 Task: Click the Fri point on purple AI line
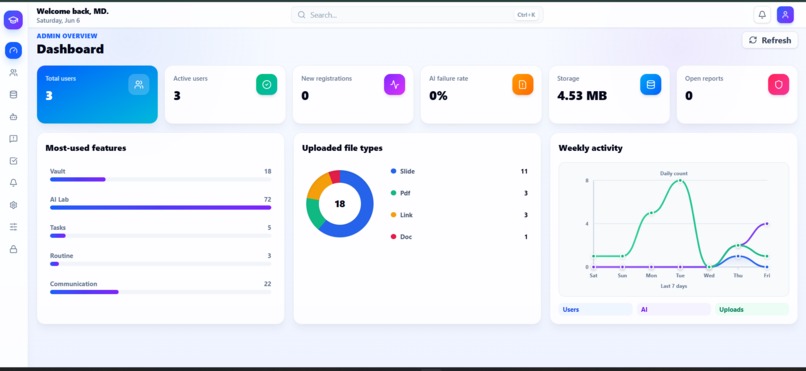pyautogui.click(x=767, y=224)
